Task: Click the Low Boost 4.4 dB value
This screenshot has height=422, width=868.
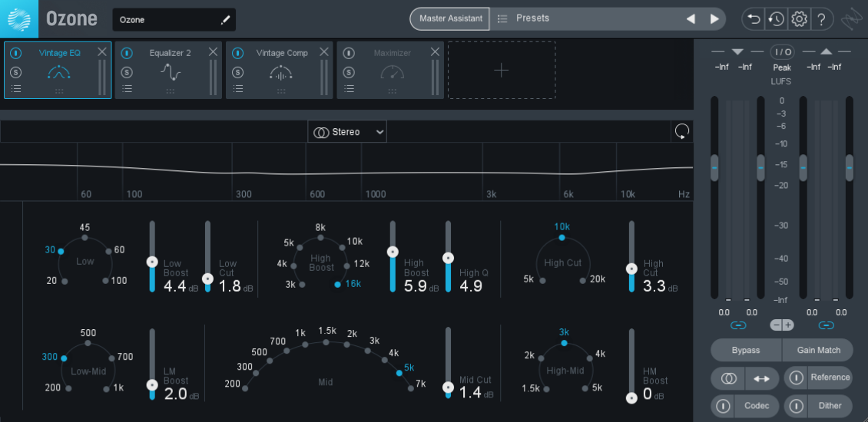Action: tap(175, 286)
